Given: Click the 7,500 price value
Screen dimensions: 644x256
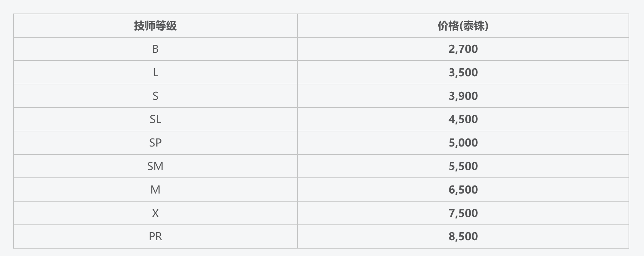Looking at the screenshot, I should [463, 213].
